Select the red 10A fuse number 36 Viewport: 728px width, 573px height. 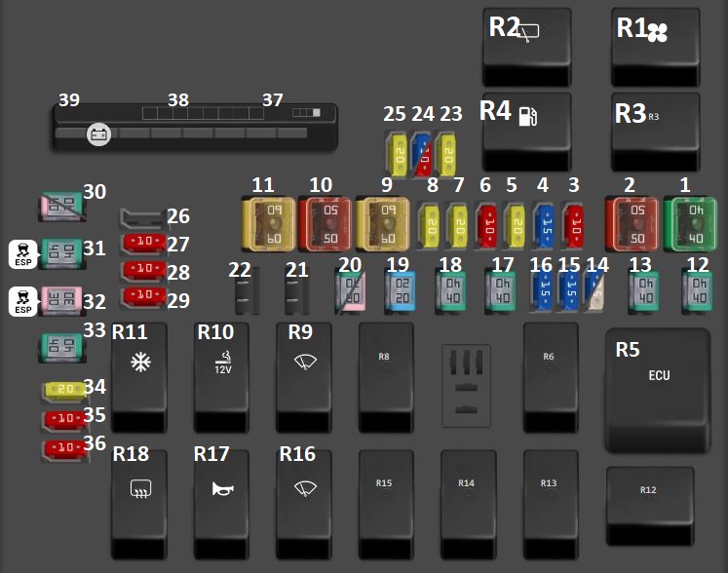pos(64,448)
